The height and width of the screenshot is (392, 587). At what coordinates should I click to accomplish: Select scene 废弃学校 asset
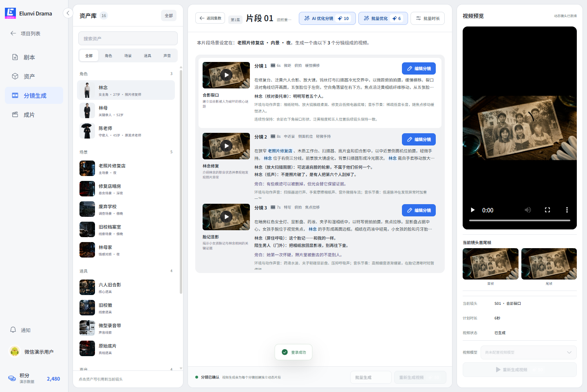pyautogui.click(x=126, y=209)
